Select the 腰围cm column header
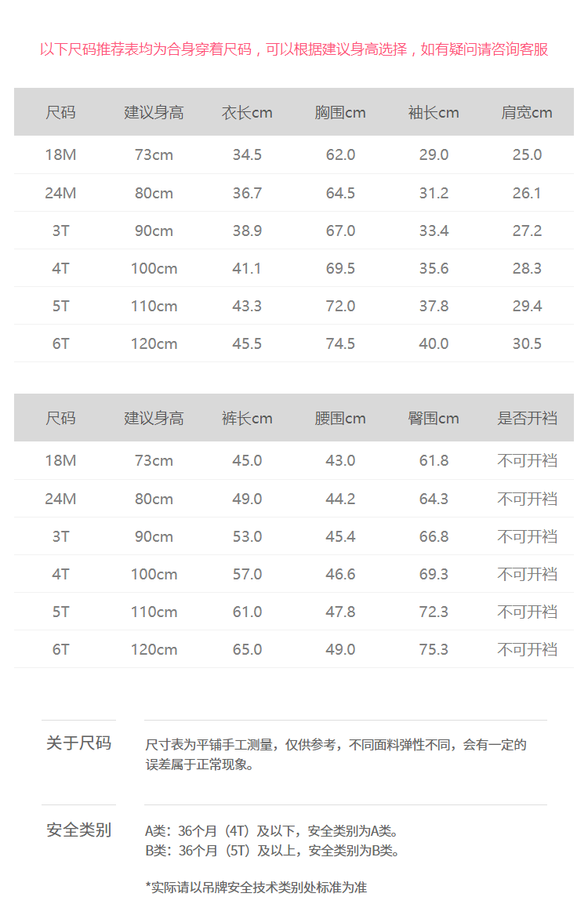The width and height of the screenshot is (588, 897). point(340,418)
